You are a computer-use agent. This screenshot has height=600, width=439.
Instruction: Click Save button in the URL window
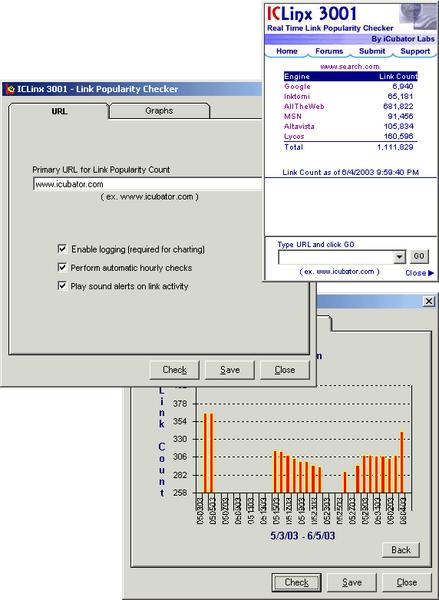pyautogui.click(x=230, y=370)
